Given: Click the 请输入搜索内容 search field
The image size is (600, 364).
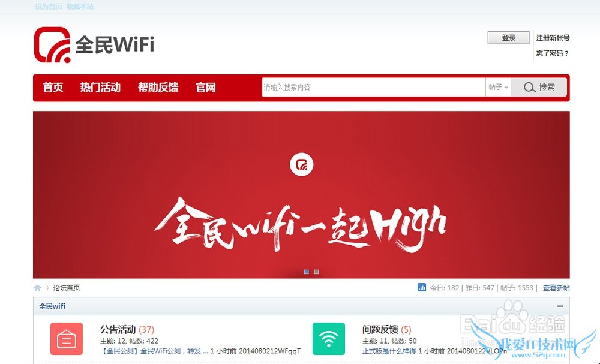Looking at the screenshot, I should click(373, 87).
